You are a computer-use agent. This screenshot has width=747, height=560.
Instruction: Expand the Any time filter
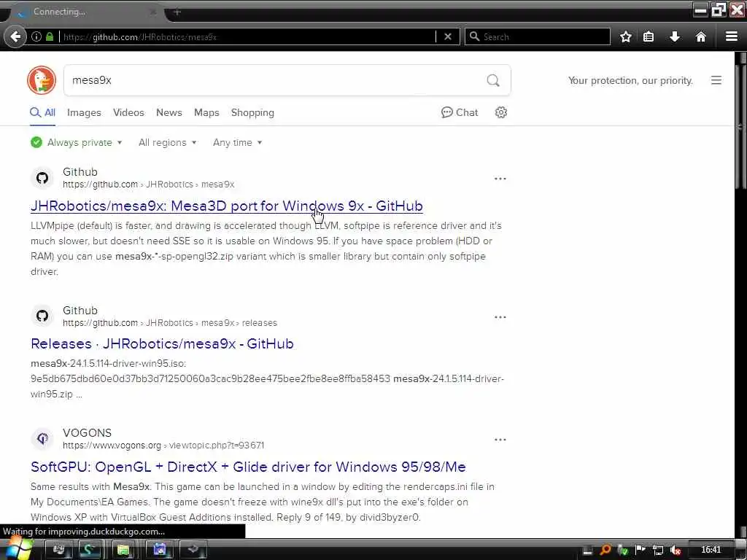pos(237,142)
